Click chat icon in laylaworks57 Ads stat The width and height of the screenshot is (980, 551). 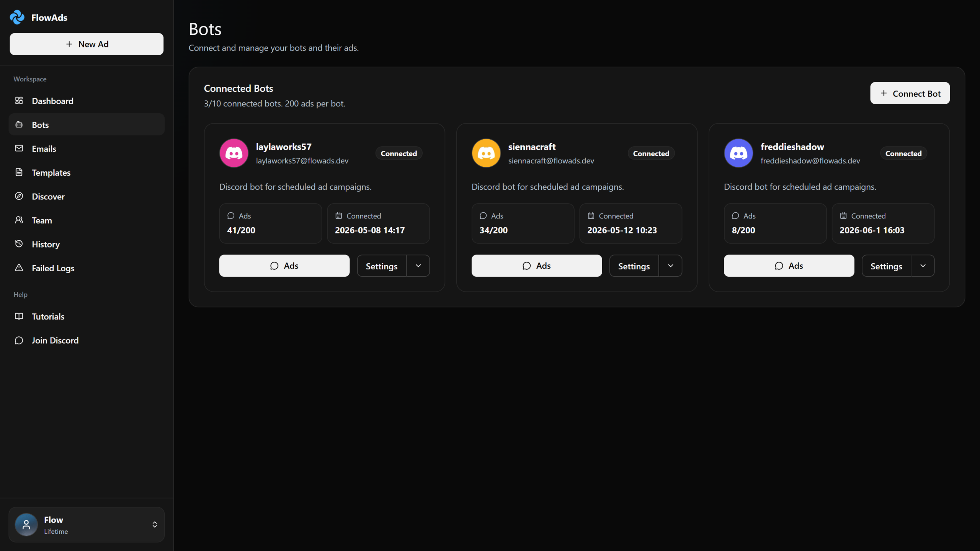pos(230,216)
